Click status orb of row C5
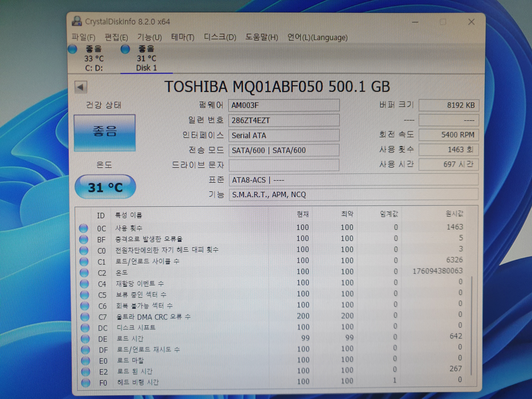532x399 pixels. pyautogui.click(x=84, y=295)
